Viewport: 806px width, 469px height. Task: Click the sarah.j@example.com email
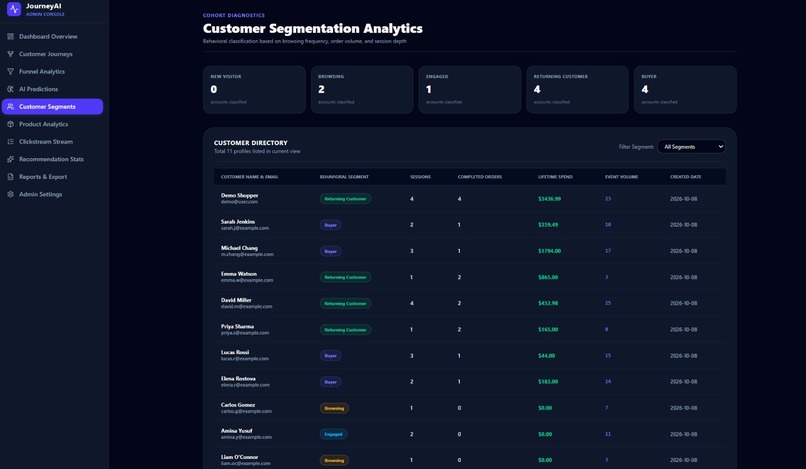point(245,228)
